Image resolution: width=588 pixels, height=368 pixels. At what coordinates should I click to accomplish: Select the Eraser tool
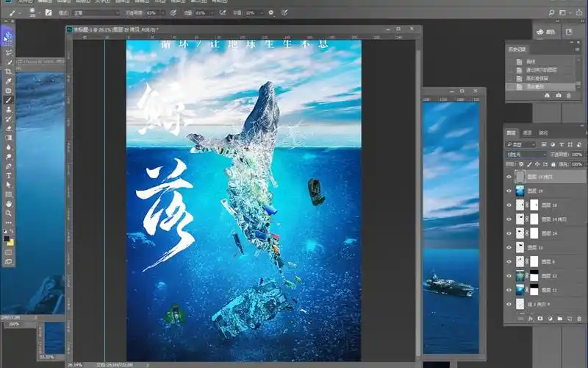9,128
